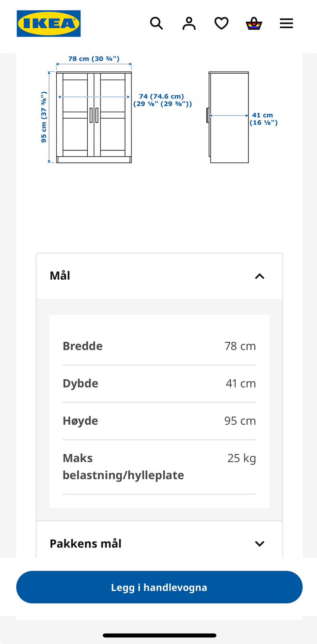Screen dimensions: 317x644
Task: Select the Høyde 95 cm row
Action: click(159, 421)
